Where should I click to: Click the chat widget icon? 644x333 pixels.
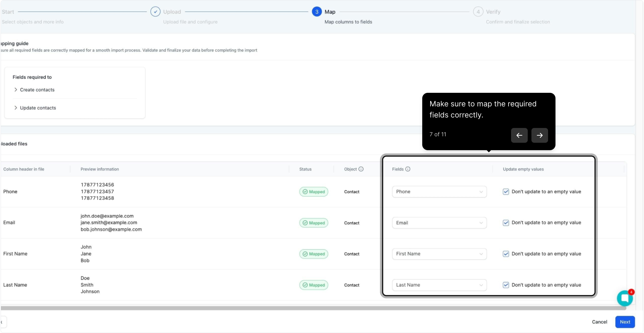(625, 298)
